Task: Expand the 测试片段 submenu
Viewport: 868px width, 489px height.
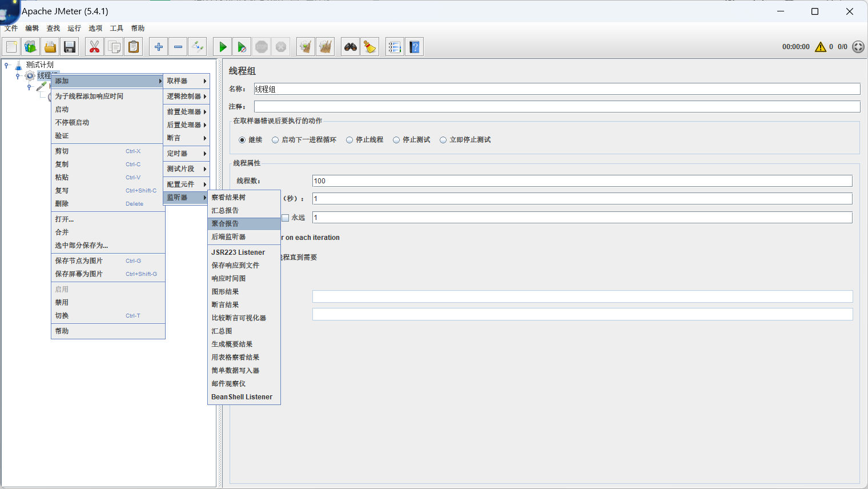Action: (x=186, y=169)
